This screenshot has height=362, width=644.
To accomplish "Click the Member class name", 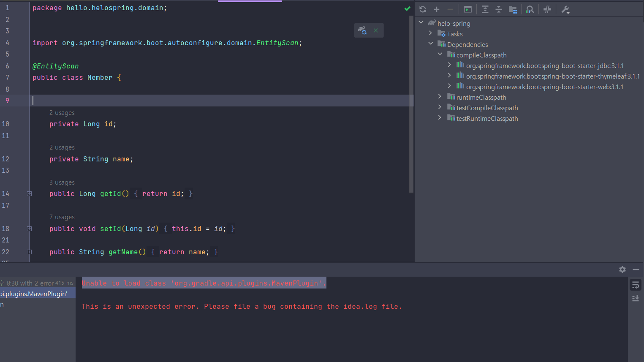I will pos(100,78).
